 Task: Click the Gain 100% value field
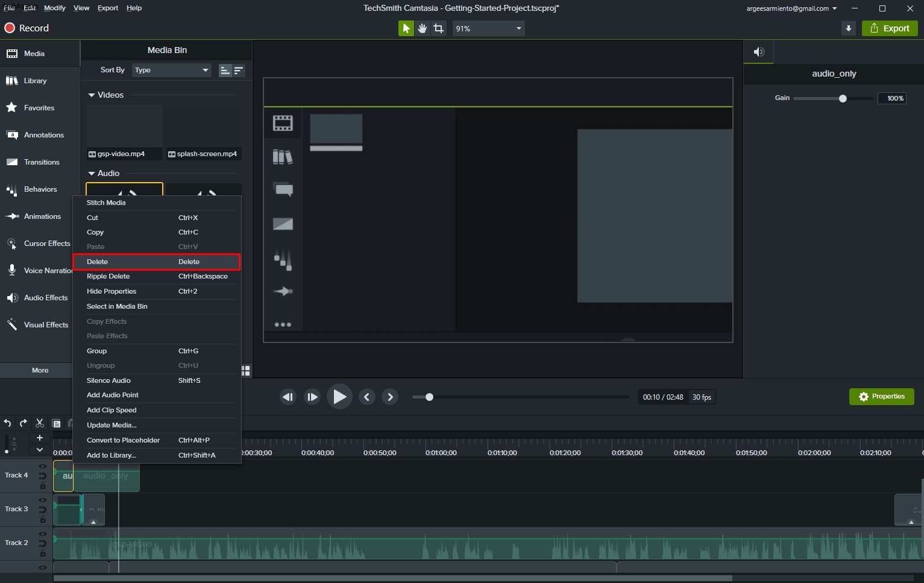(x=892, y=98)
